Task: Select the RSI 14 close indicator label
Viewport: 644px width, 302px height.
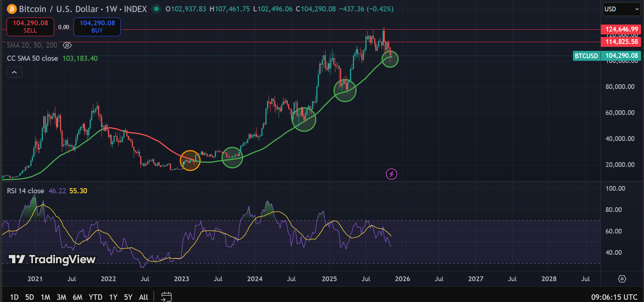Action: (x=25, y=191)
